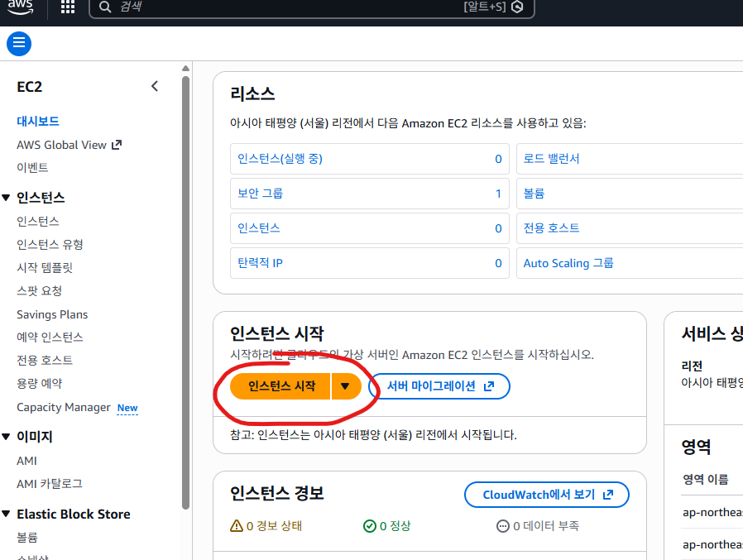Open 인스턴스 유형 in the sidebar
Screen dimensions: 743x560
[50, 245]
